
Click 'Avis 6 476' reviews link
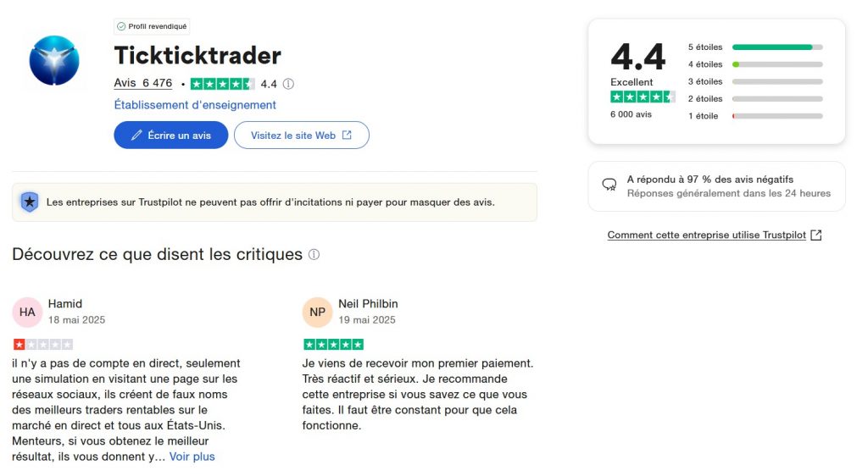[x=143, y=83]
